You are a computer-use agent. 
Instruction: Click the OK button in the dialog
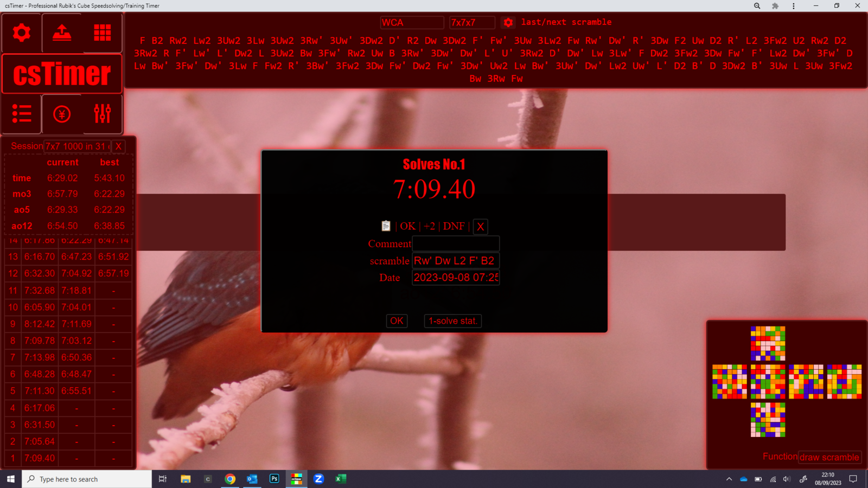[397, 321]
